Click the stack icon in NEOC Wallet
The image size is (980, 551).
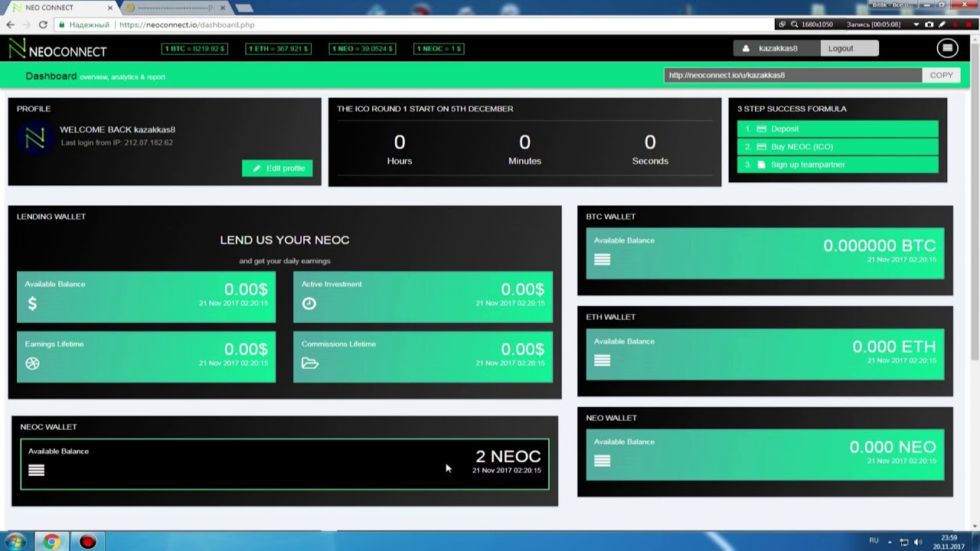36,470
